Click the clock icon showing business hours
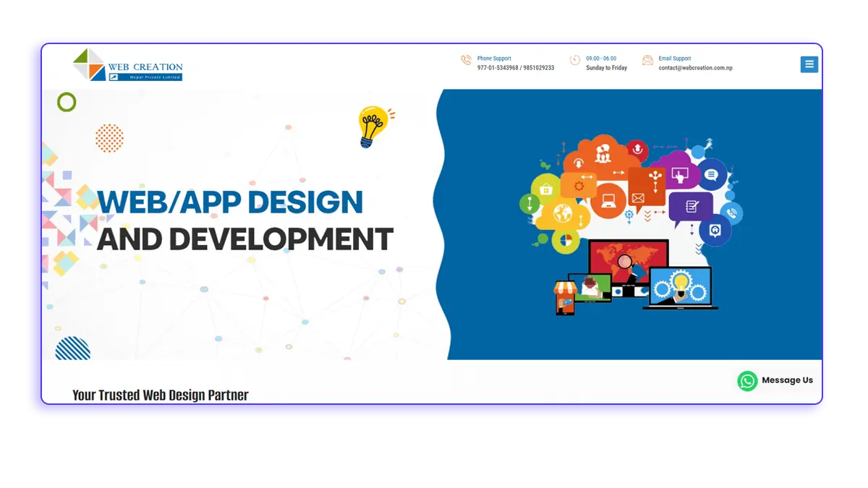 pyautogui.click(x=576, y=59)
